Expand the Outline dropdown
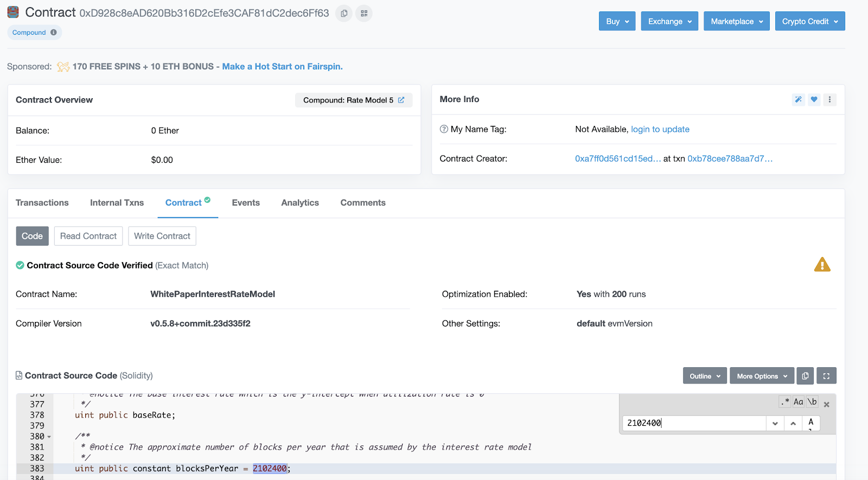This screenshot has width=868, height=480. click(x=705, y=376)
